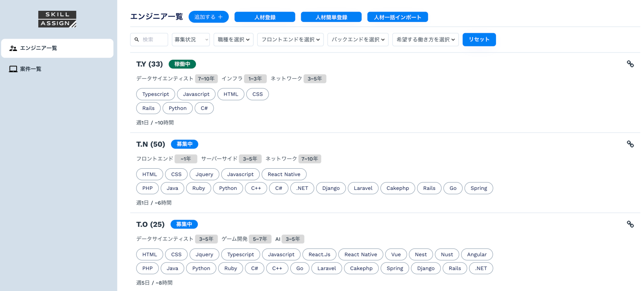Go to 案件一覧 in the sidebar
The width and height of the screenshot is (644, 291).
pyautogui.click(x=31, y=69)
